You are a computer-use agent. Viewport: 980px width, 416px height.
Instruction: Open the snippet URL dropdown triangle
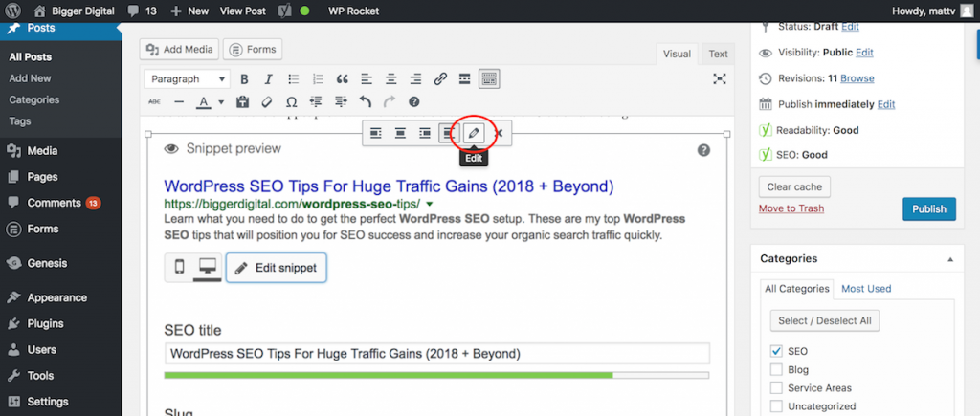pyautogui.click(x=430, y=205)
